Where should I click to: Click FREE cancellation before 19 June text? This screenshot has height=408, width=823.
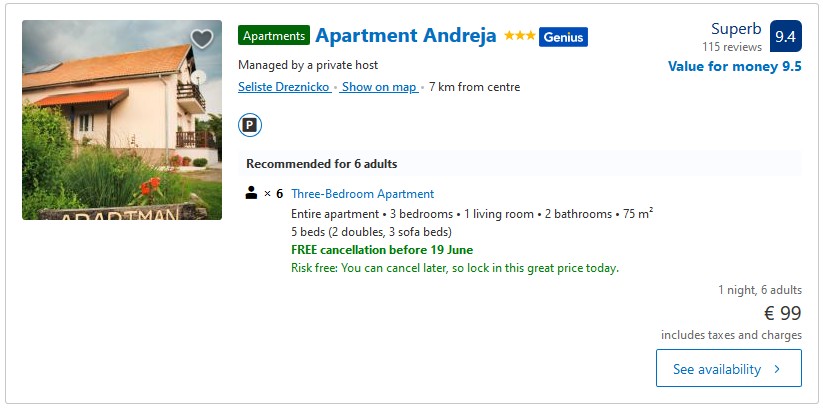point(382,250)
